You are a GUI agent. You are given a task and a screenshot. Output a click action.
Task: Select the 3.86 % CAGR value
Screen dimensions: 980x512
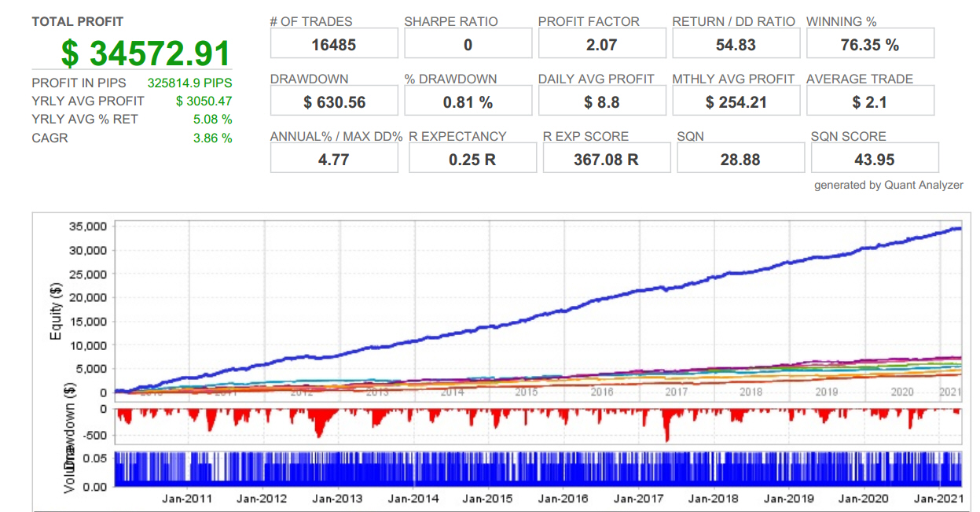point(213,138)
